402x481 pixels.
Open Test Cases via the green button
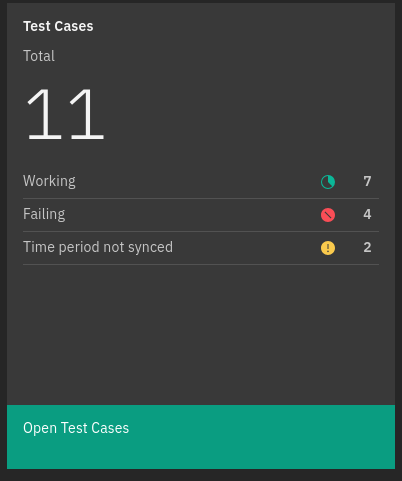[201, 437]
